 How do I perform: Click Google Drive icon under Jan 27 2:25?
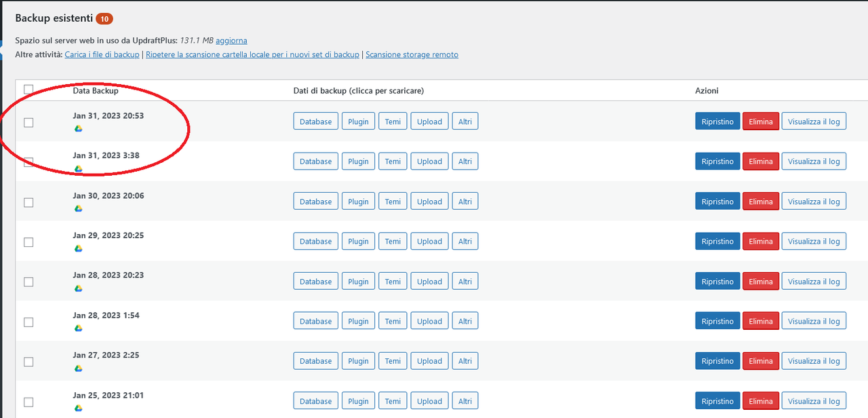(78, 368)
